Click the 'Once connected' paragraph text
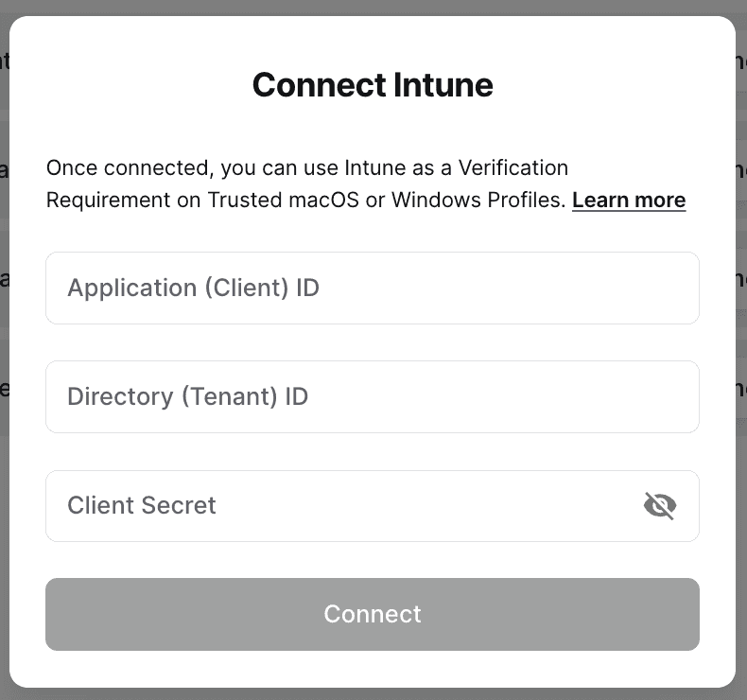Screen dimensions: 747x700 pyautogui.click(x=307, y=168)
